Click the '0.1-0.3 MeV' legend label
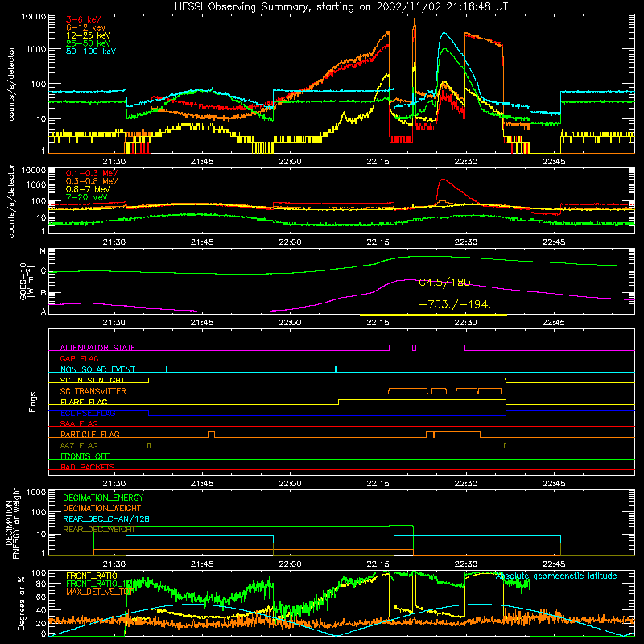Screen dimensions: 644x644 coord(92,173)
